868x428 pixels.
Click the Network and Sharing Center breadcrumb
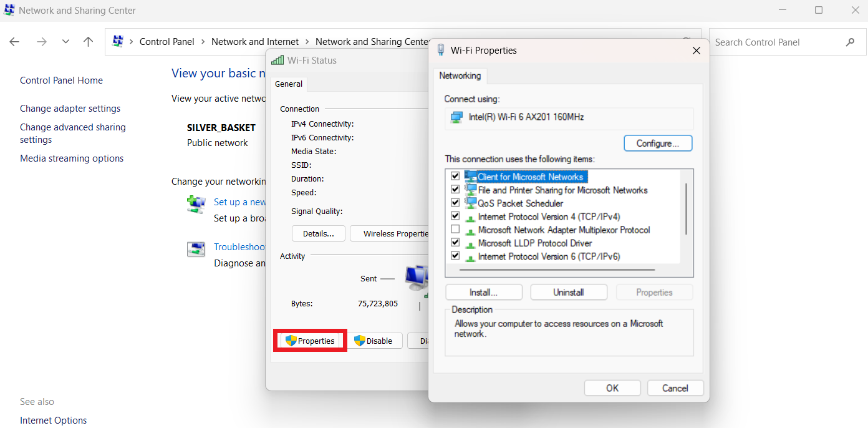tap(373, 42)
